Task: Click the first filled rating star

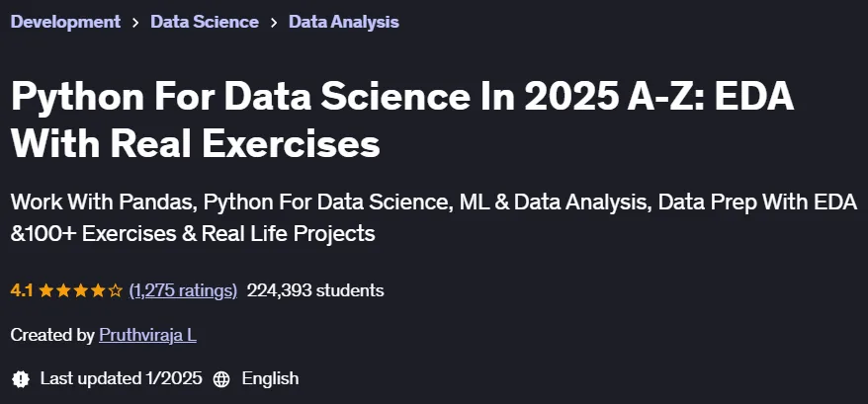Action: 45,290
